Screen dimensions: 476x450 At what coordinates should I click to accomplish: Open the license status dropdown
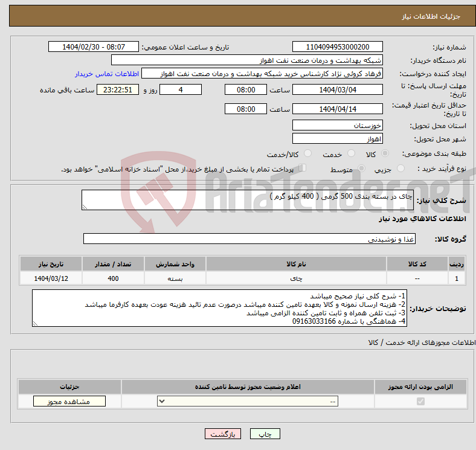click(x=248, y=402)
